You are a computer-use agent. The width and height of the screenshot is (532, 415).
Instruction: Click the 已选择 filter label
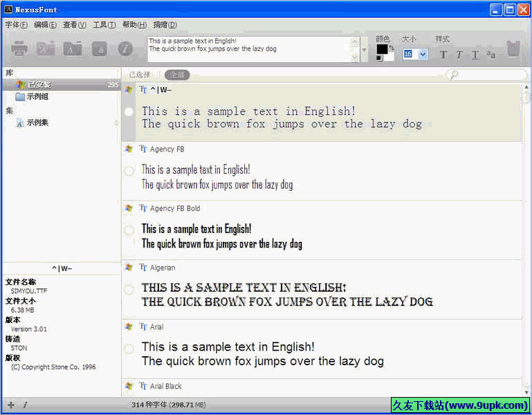(x=140, y=75)
